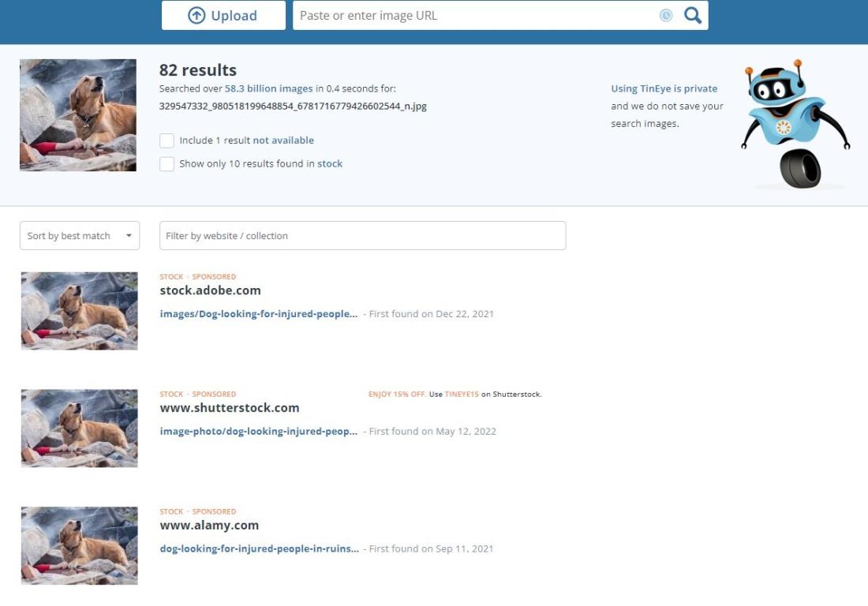The image size is (868, 606).
Task: Click the www.shutterstock.com result title
Action: click(229, 408)
